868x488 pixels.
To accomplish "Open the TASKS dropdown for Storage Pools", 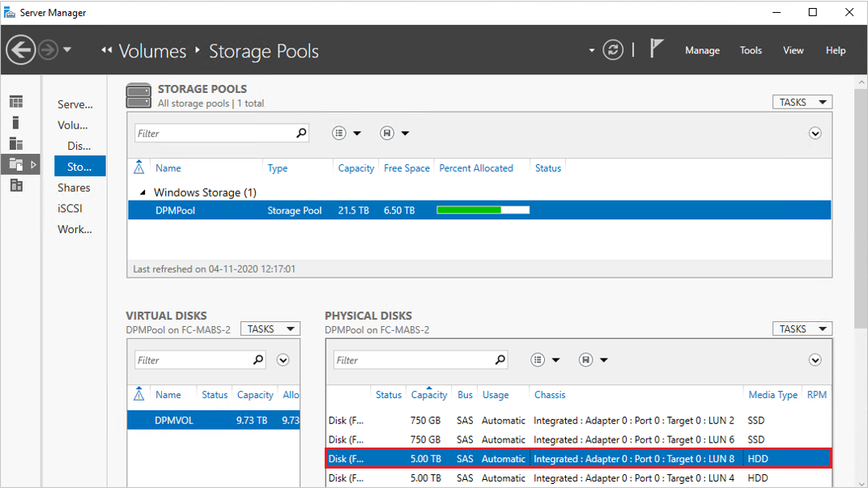I will pyautogui.click(x=802, y=101).
